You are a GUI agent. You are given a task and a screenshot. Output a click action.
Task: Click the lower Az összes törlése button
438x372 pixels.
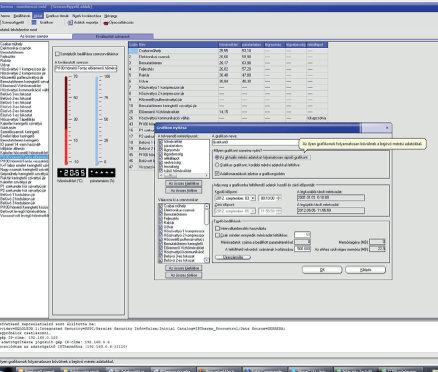[184, 275]
